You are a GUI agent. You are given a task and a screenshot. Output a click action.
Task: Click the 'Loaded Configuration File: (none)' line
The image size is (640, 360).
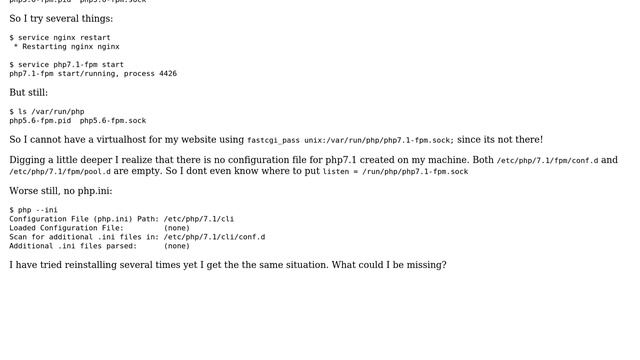tap(100, 228)
